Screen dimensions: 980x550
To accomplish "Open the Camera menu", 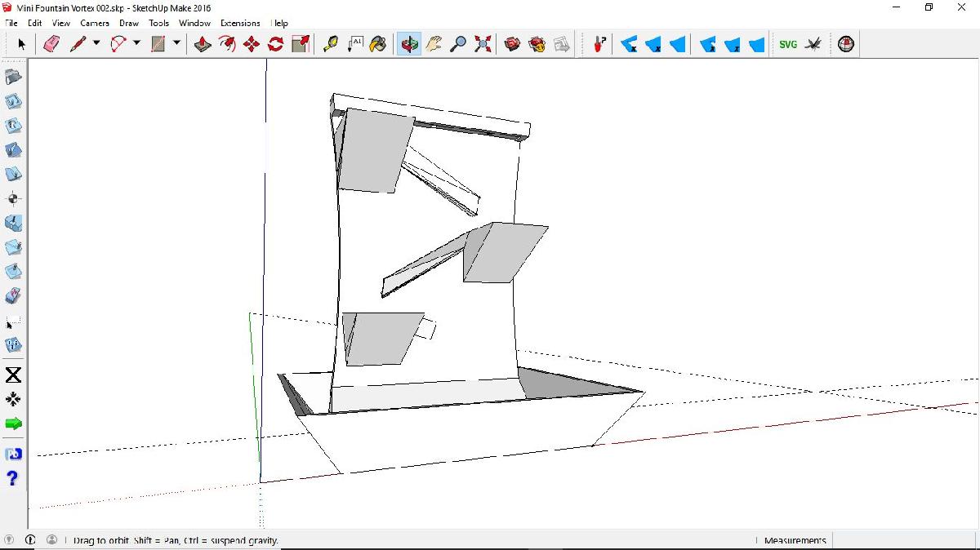I will [95, 23].
